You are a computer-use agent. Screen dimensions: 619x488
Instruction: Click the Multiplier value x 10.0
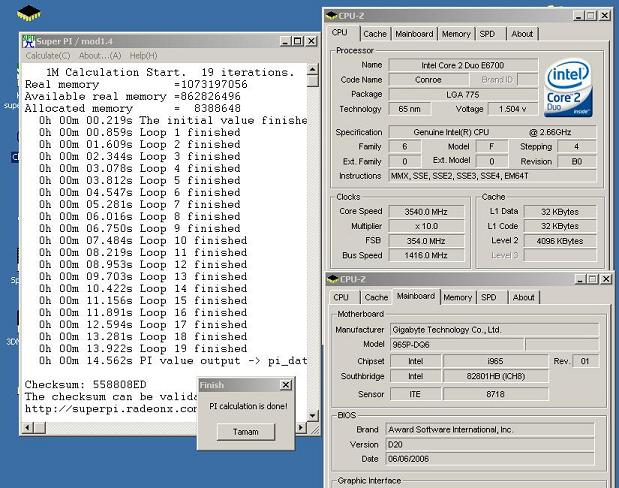click(x=426, y=226)
